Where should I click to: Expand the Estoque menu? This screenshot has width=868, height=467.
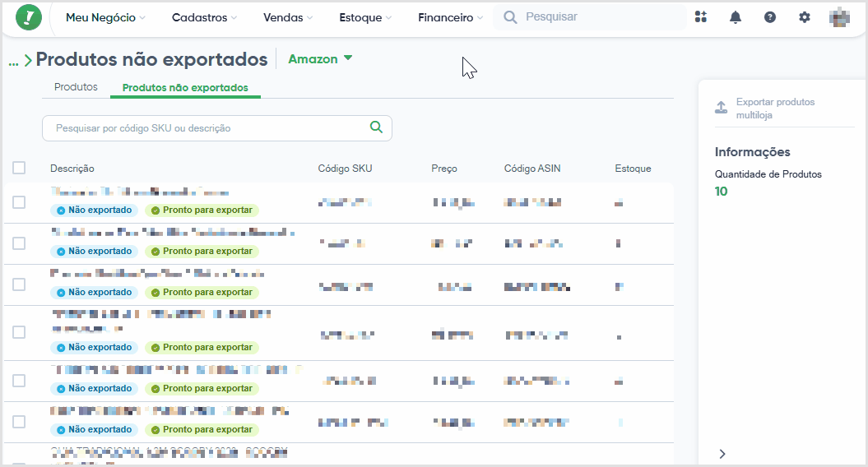coord(365,17)
